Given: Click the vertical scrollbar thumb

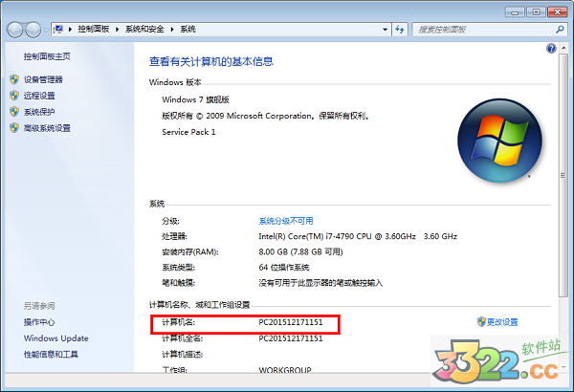Looking at the screenshot, I should (563, 176).
